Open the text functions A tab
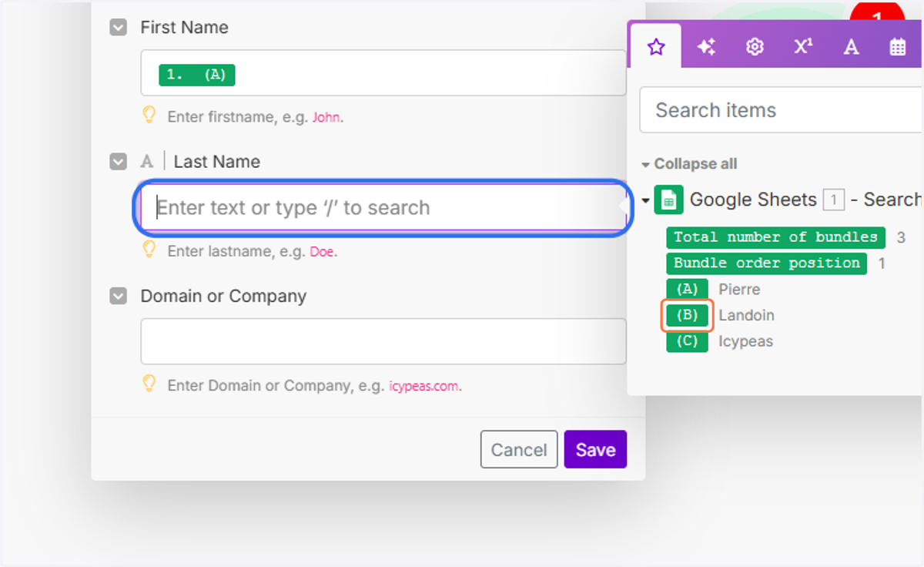This screenshot has width=924, height=567. 851,47
